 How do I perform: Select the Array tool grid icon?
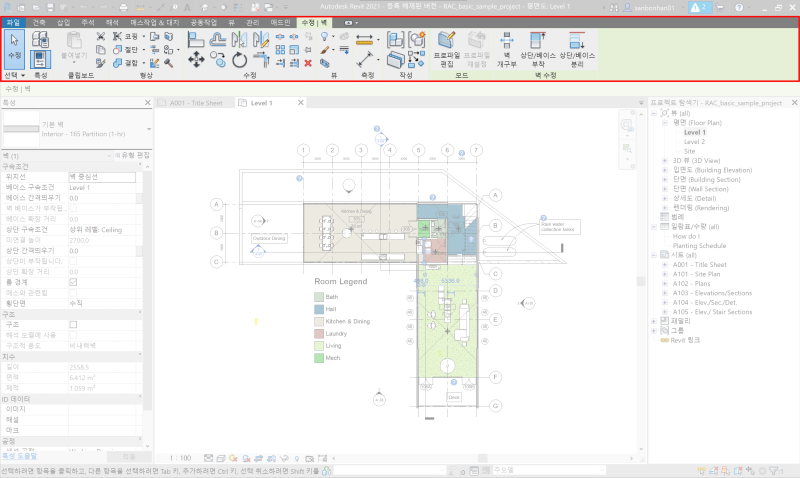280,50
